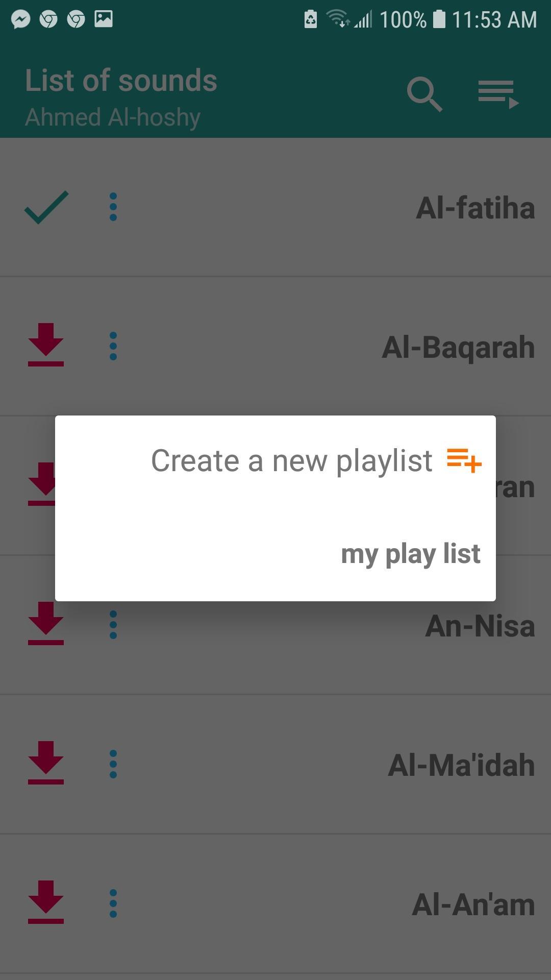551x980 pixels.
Task: Tap the Messenger notification in status bar
Action: (21, 19)
